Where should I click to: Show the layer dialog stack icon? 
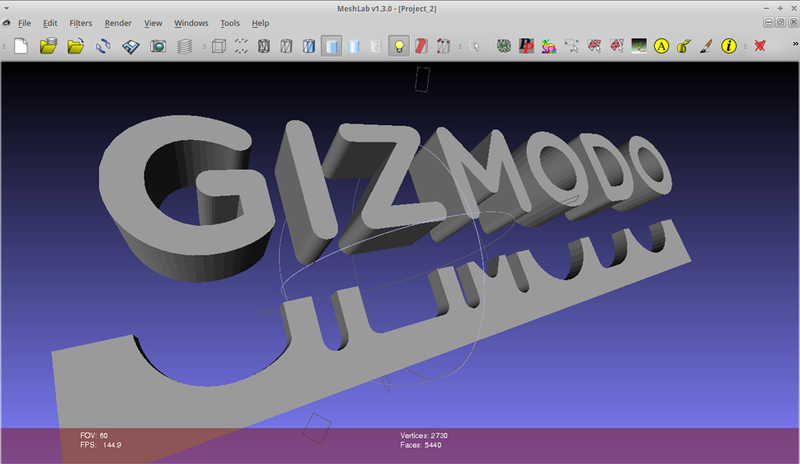point(185,46)
